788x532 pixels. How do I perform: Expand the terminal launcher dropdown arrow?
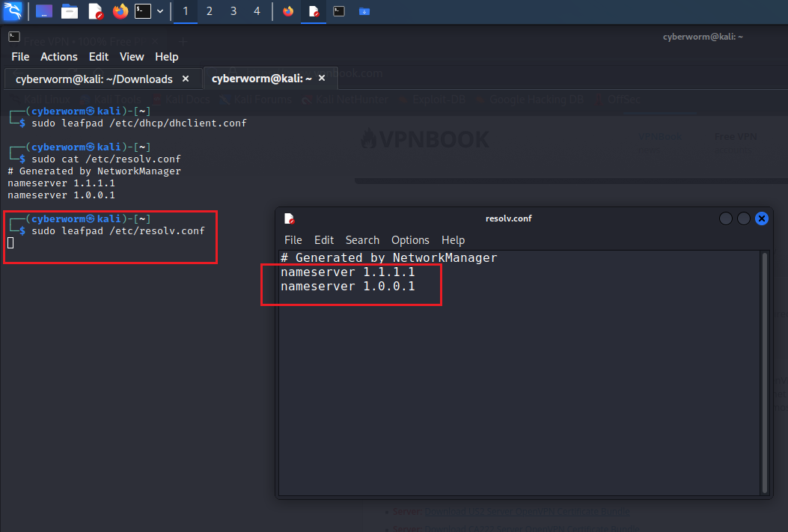[x=160, y=11]
